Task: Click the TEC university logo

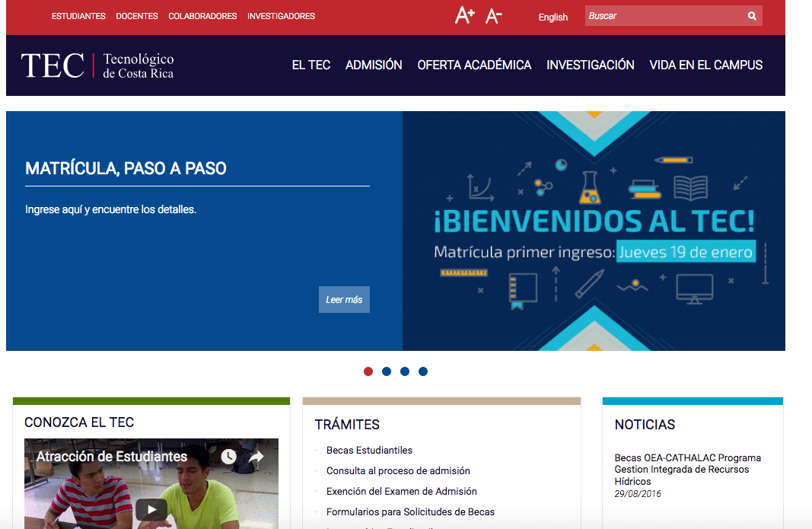Action: 97,65
